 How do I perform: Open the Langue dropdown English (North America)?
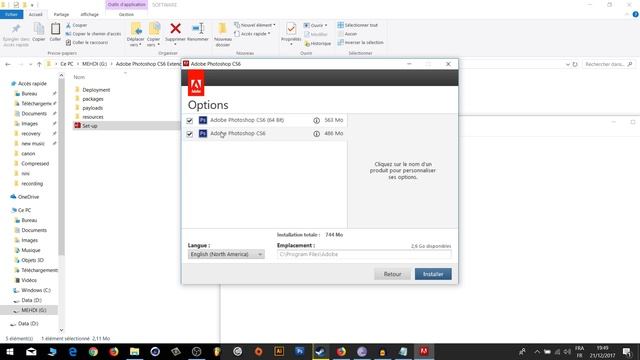(x=226, y=254)
